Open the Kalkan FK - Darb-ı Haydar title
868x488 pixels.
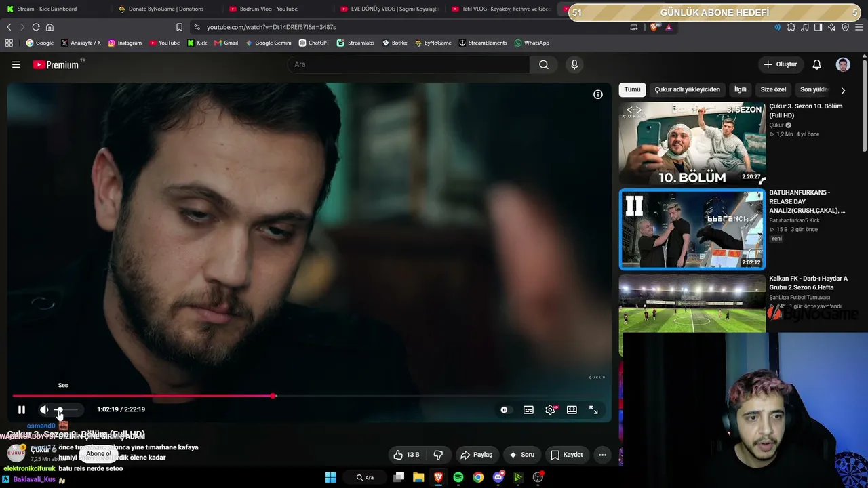808,283
